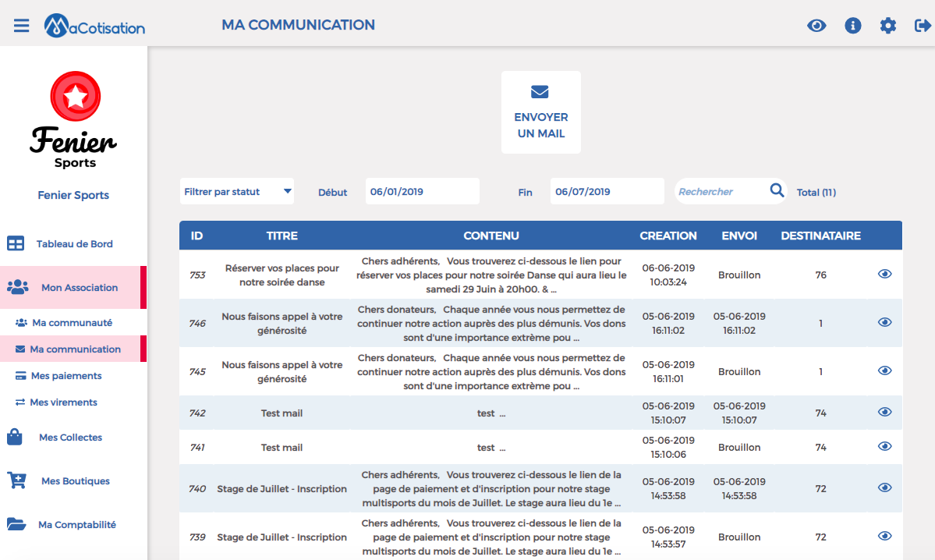Expand the Mes Boutiques section
Screen dimensions: 935x560
click(x=75, y=481)
